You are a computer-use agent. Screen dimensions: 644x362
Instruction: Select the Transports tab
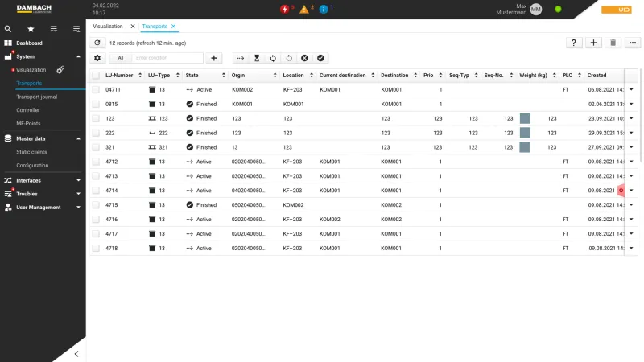(x=155, y=27)
